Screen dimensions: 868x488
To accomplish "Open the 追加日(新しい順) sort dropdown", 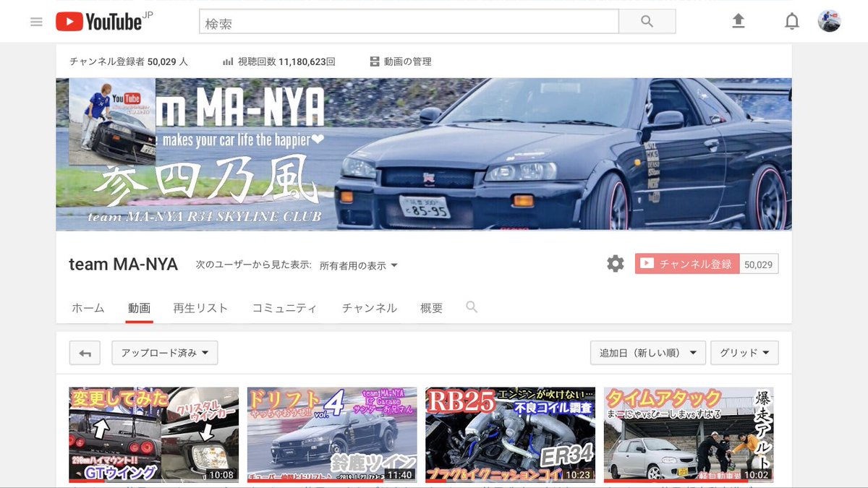I will (x=648, y=353).
